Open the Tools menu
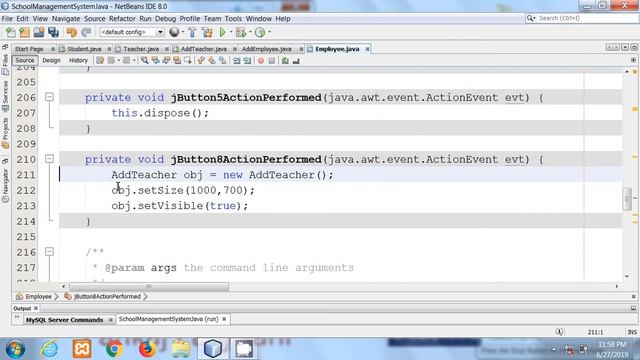Viewport: 640px width, 360px height. (233, 19)
